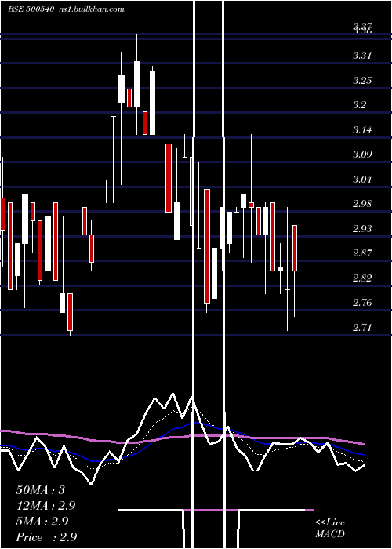
Task: Click the 2.76 price level label
Action: click(362, 302)
